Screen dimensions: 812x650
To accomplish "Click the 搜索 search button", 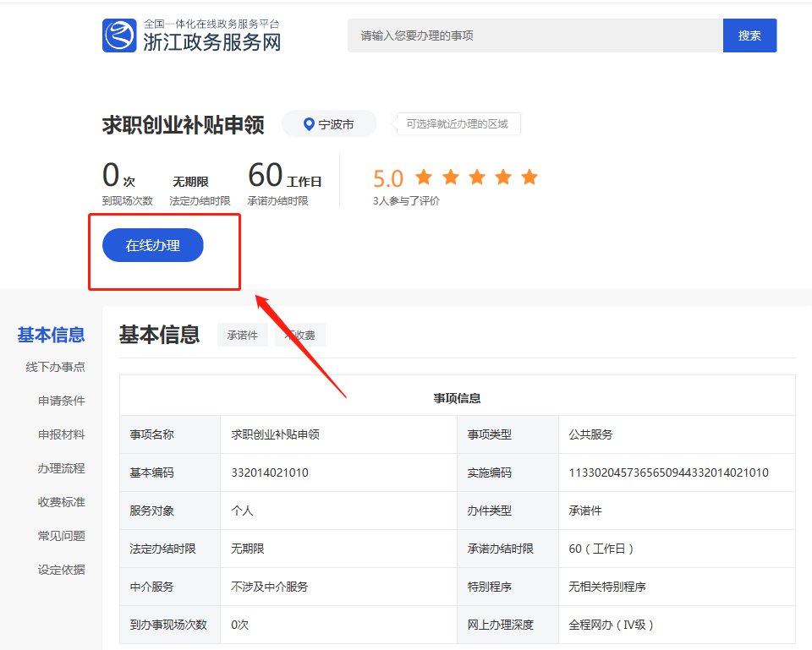I will click(749, 36).
